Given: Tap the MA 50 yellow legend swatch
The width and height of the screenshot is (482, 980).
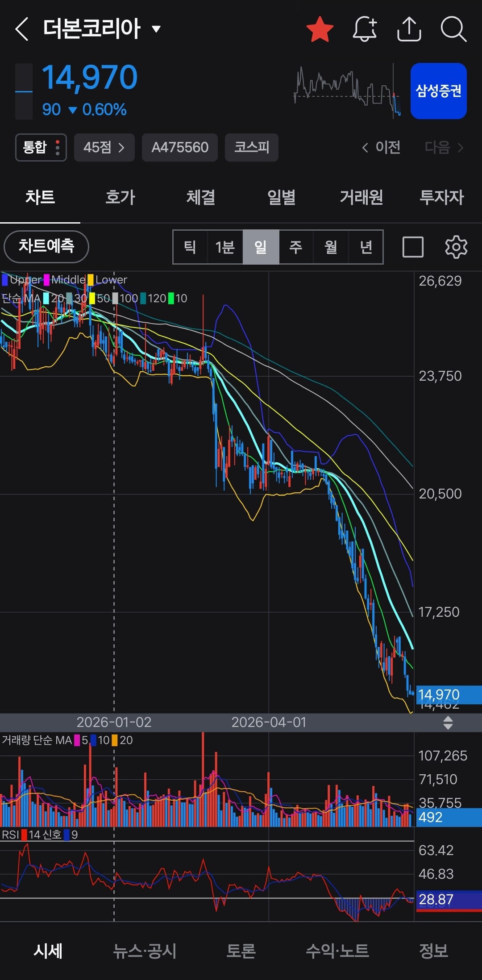Looking at the screenshot, I should (x=92, y=298).
